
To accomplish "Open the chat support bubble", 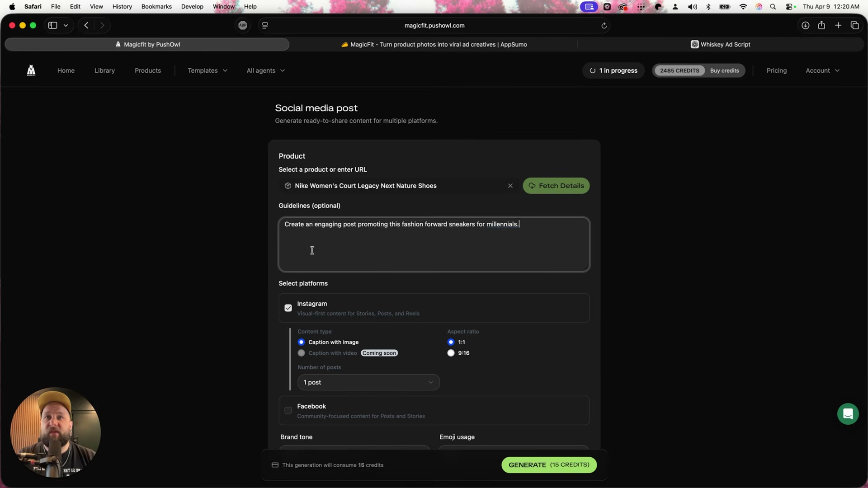I will 848,413.
